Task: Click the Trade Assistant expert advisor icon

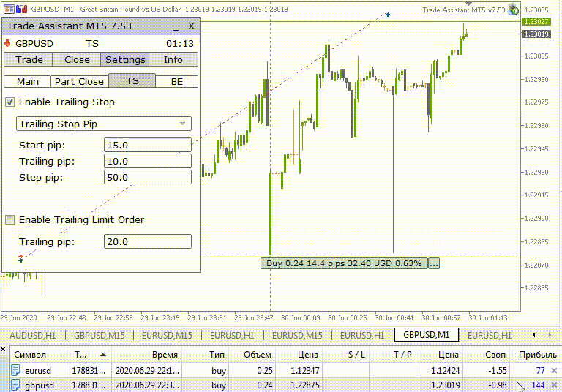Action: click(x=513, y=10)
